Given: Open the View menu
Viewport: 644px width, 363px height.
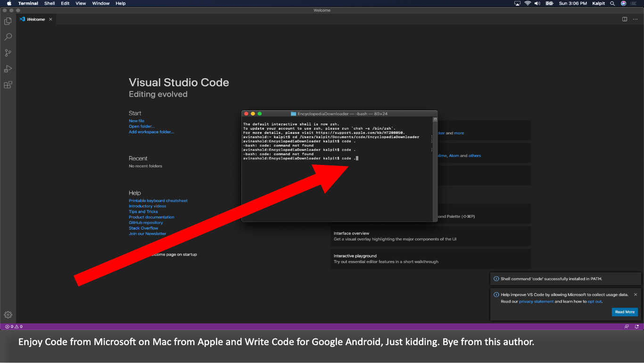Looking at the screenshot, I should click(x=81, y=3).
